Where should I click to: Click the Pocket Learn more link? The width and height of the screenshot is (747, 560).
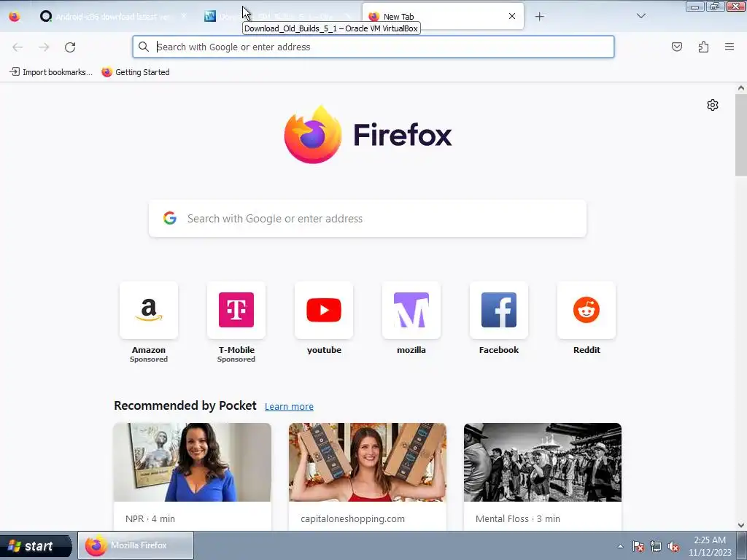(x=289, y=407)
